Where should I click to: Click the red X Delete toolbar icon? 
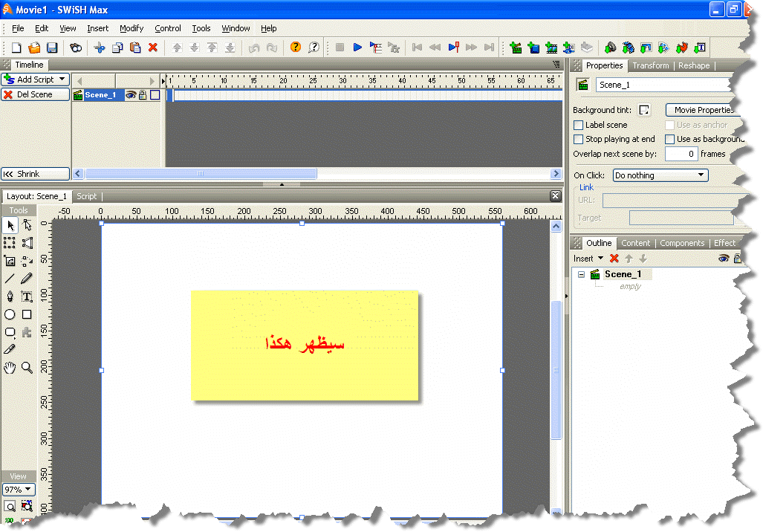pyautogui.click(x=153, y=48)
